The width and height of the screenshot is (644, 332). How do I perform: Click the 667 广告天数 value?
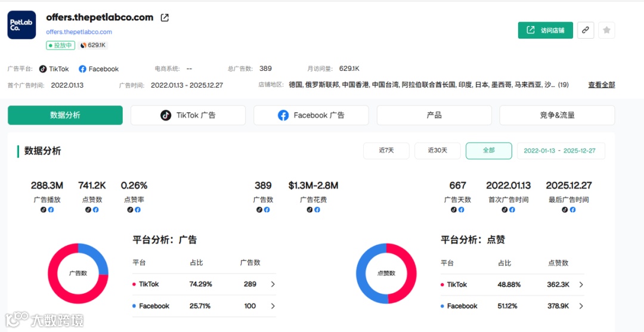click(457, 185)
